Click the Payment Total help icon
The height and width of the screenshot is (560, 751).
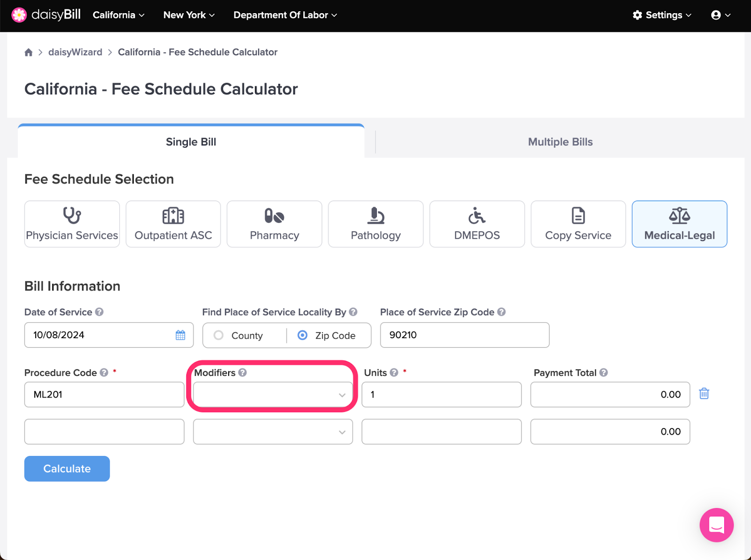(x=604, y=372)
